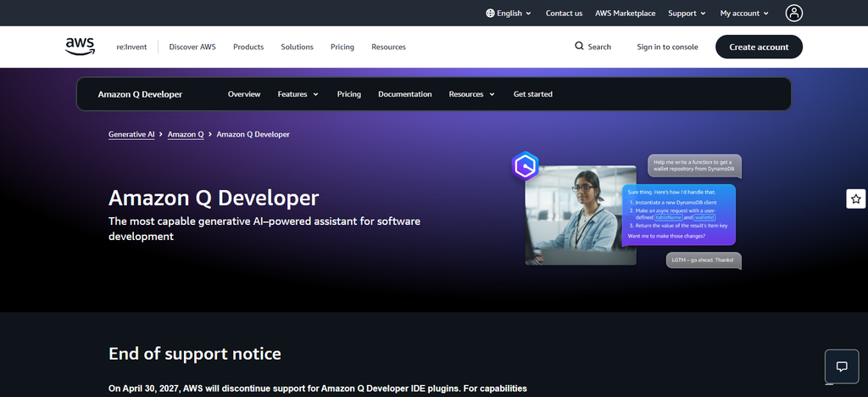Expand the Resources submenu in Q Developer bar

471,94
